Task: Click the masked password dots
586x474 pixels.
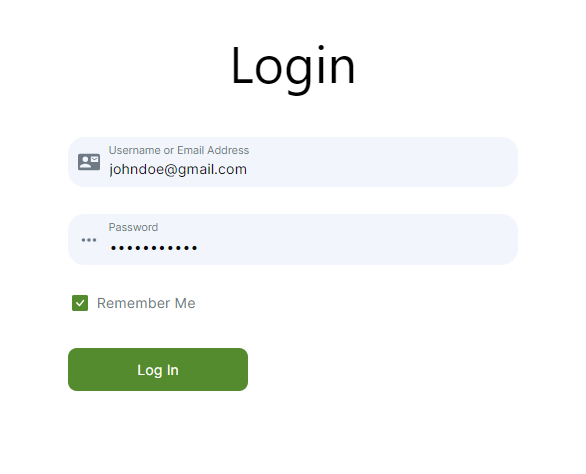Action: tap(154, 247)
